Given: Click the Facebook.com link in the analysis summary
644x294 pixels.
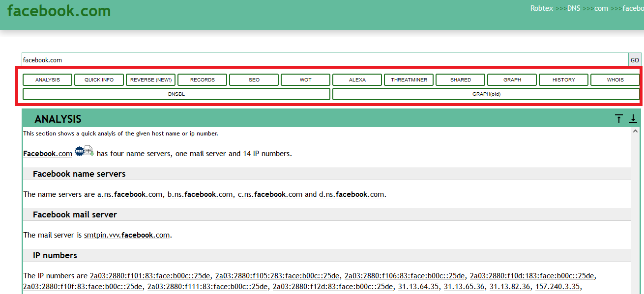Looking at the screenshot, I should coord(48,154).
